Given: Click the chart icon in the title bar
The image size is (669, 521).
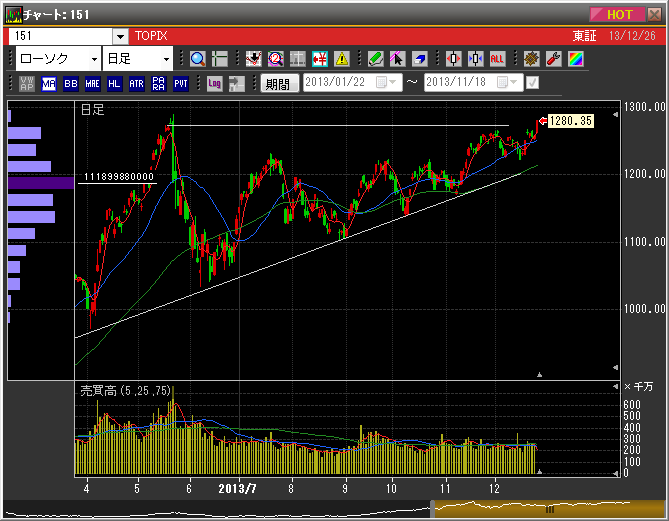Looking at the screenshot, I should pyautogui.click(x=14, y=15).
